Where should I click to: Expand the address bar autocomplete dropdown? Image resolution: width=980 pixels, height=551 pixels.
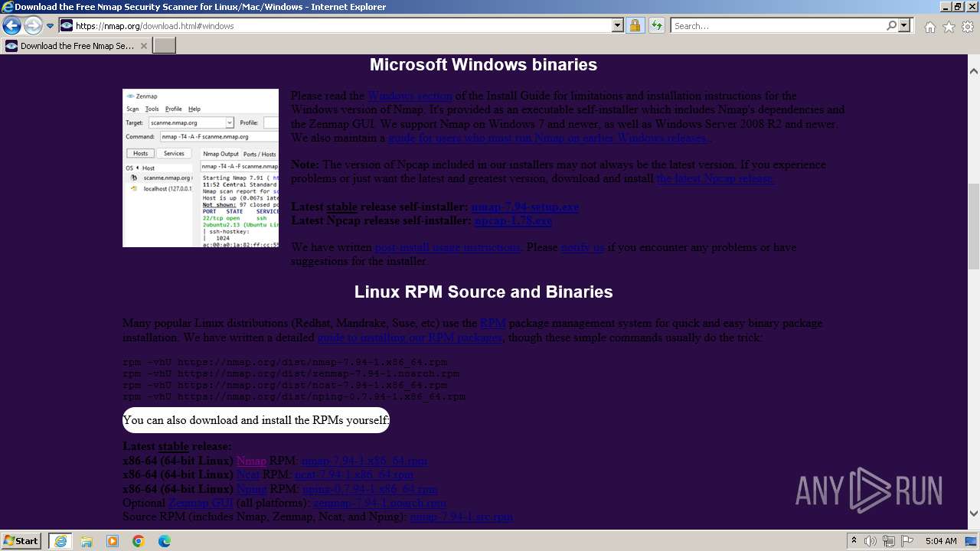click(618, 25)
